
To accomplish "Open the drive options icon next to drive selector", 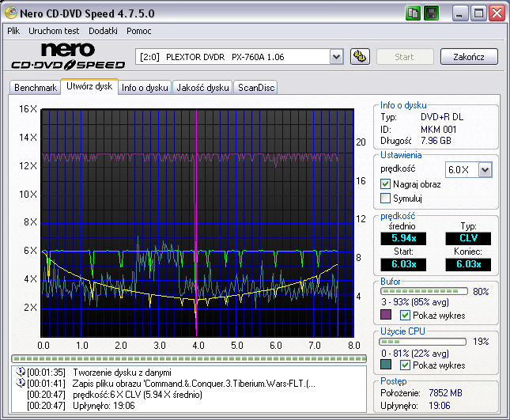I will click(360, 57).
